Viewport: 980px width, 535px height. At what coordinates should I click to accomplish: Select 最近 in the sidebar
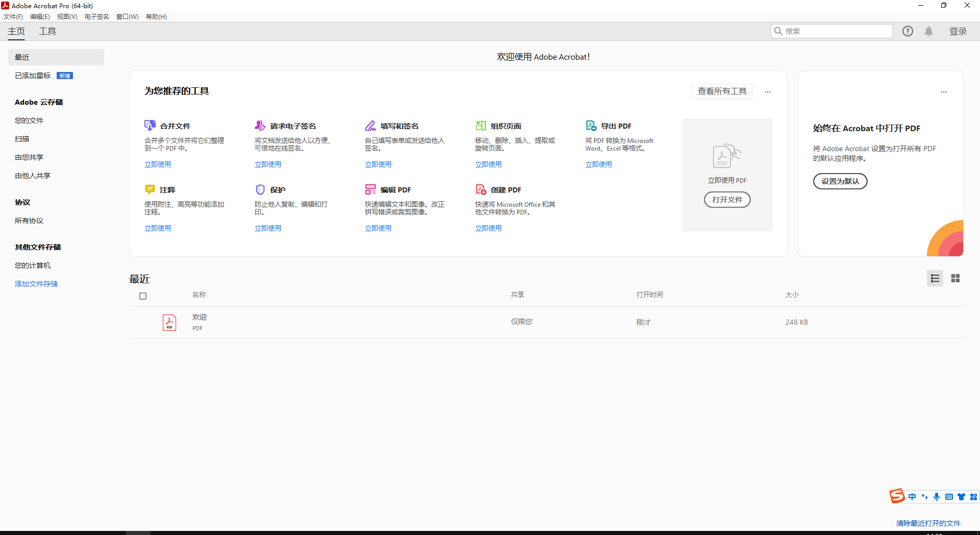point(56,57)
